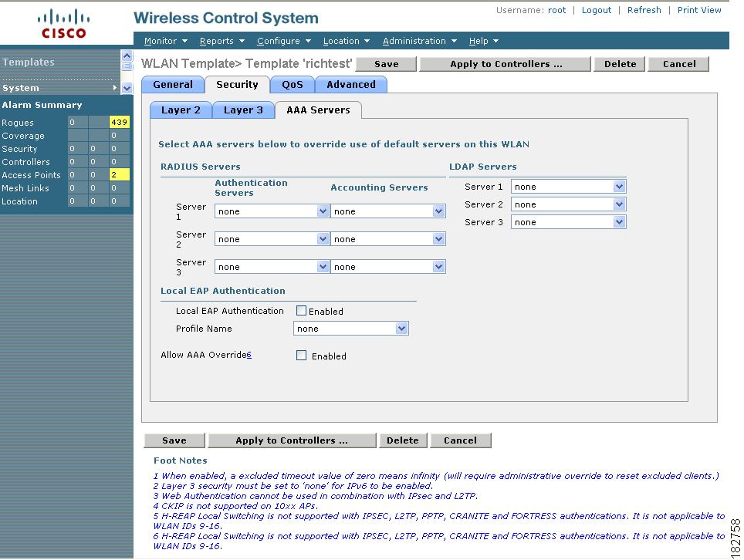Open RADIUS Server 1 Authentication dropdown
The image size is (744, 560).
pos(272,211)
